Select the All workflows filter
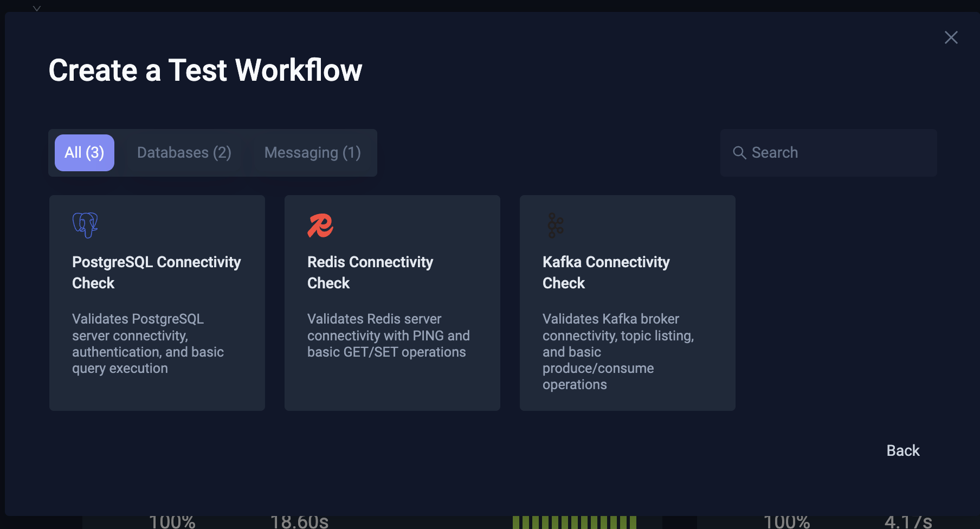 84,152
